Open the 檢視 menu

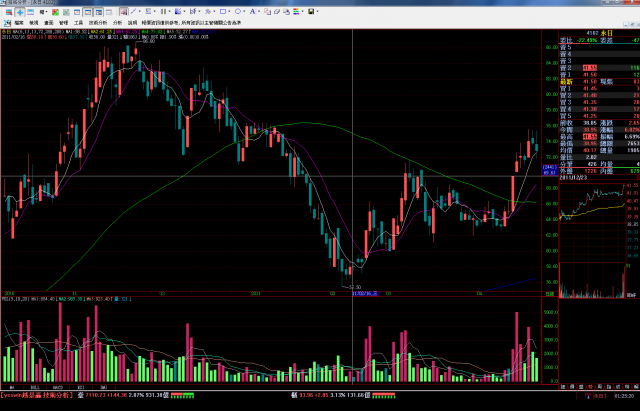tap(33, 23)
